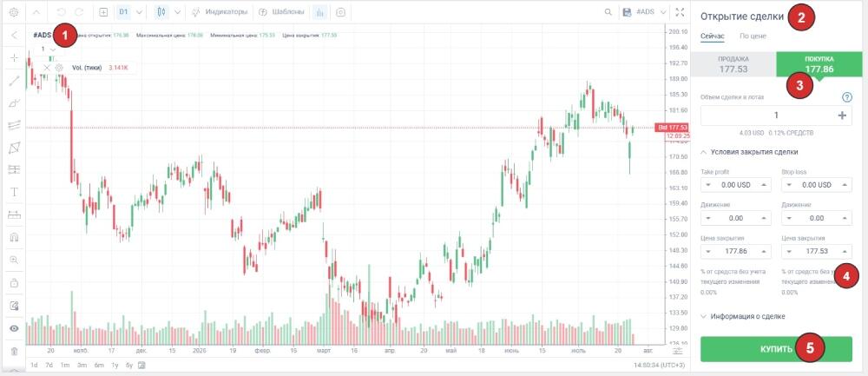The width and height of the screenshot is (868, 376).
Task: Select the candlestick chart type button
Action: point(161,11)
